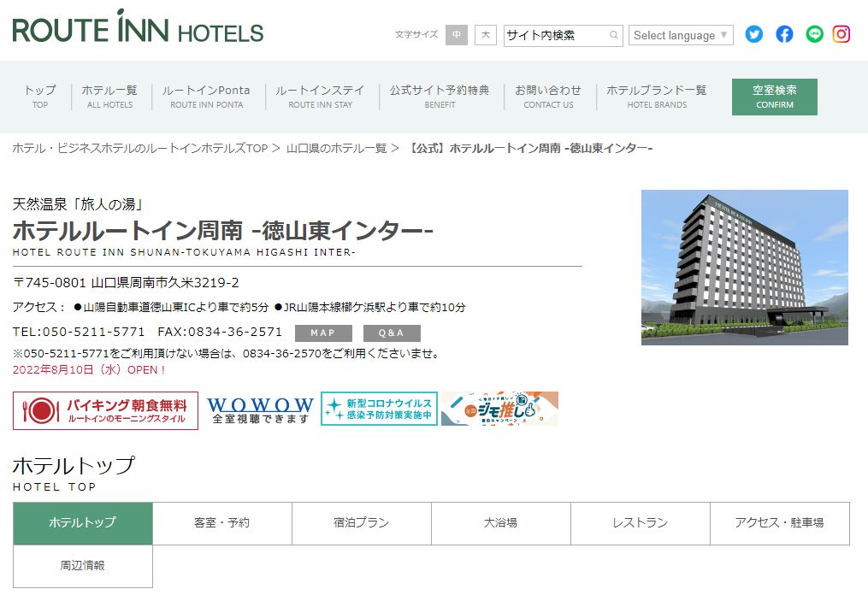The width and height of the screenshot is (868, 595).
Task: Open the ホテル一覧 ALL HOTELS menu
Action: point(109,97)
